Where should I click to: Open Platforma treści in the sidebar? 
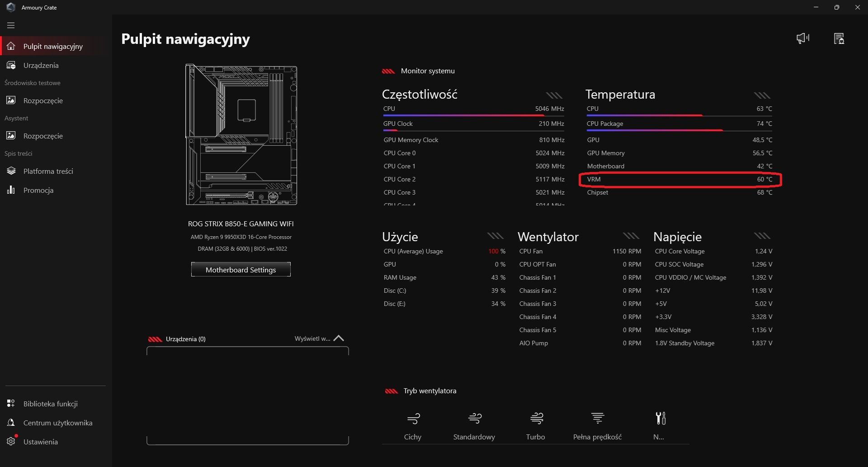point(56,171)
